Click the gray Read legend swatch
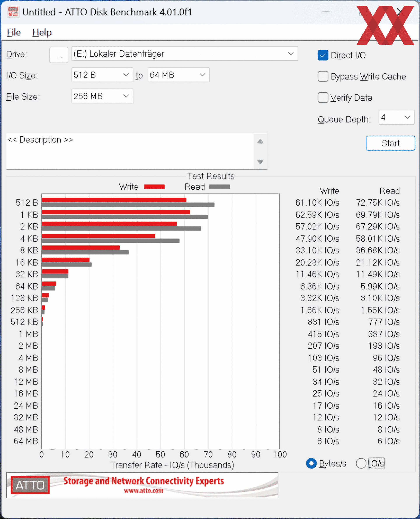The image size is (420, 519). pyautogui.click(x=219, y=187)
